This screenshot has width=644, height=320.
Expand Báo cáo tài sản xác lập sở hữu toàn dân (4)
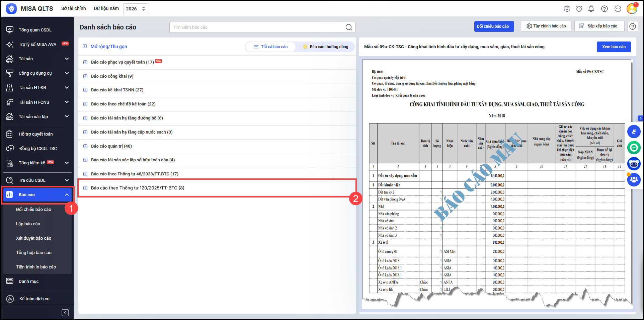[x=85, y=160]
